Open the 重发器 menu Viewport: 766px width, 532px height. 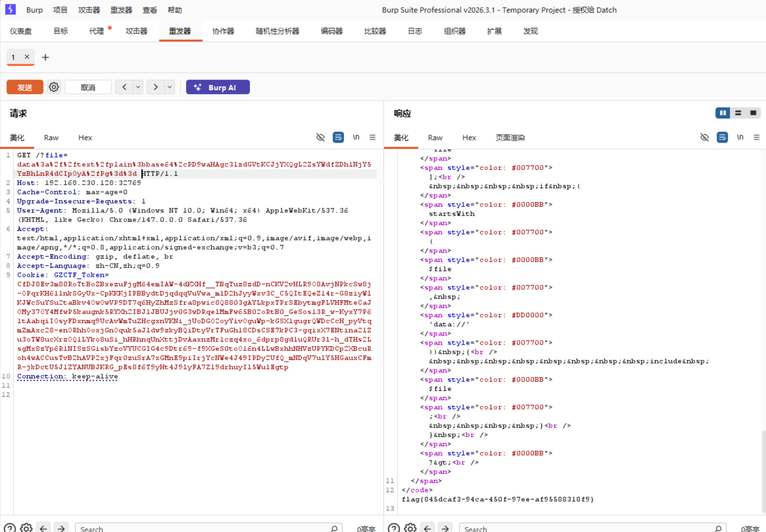click(122, 10)
